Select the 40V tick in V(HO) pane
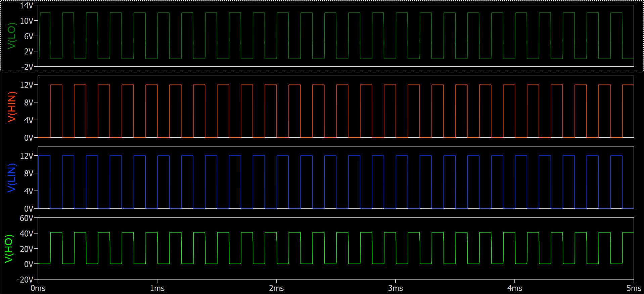Screen dimensions: 644x294 pos(27,234)
